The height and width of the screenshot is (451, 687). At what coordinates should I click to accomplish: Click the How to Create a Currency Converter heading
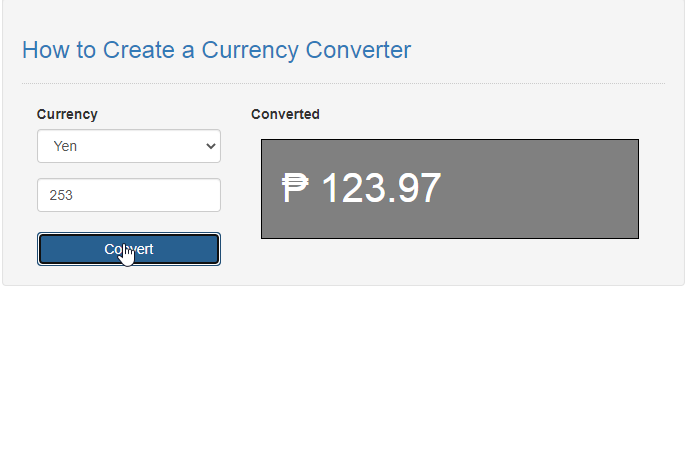point(216,50)
